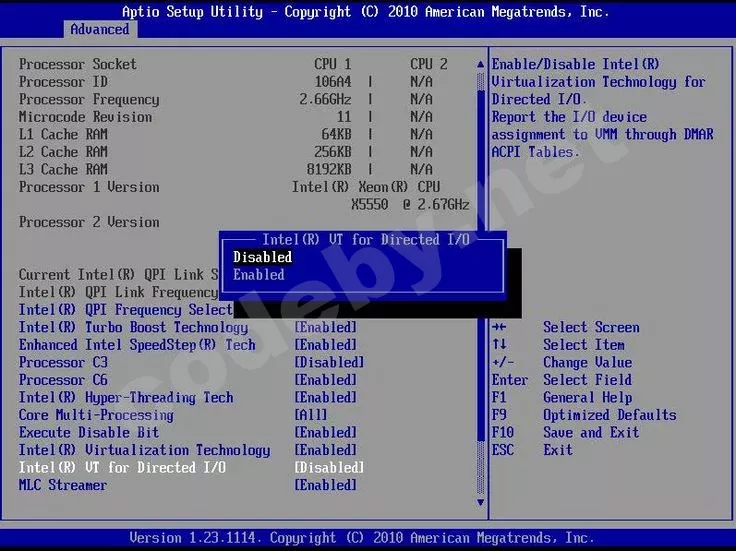Click the Processor 1 Version label
The height and width of the screenshot is (551, 736).
click(89, 187)
